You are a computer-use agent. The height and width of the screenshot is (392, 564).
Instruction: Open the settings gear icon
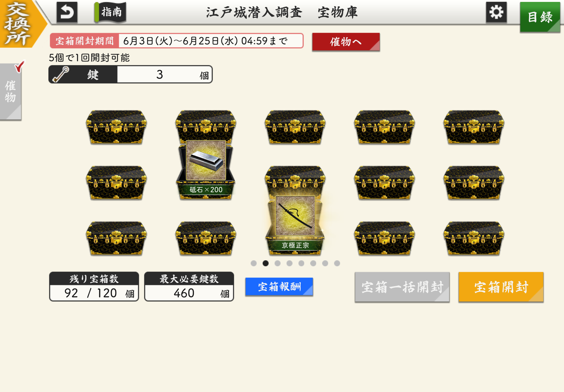496,12
